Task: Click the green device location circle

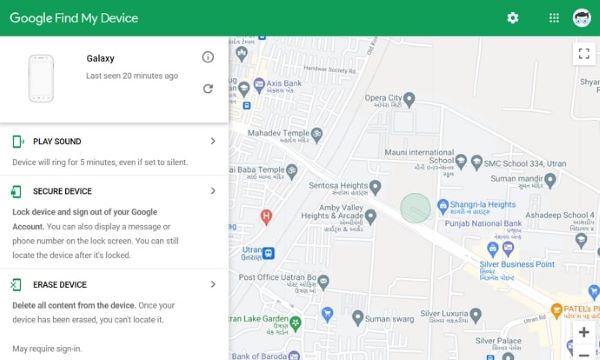Action: coord(415,208)
